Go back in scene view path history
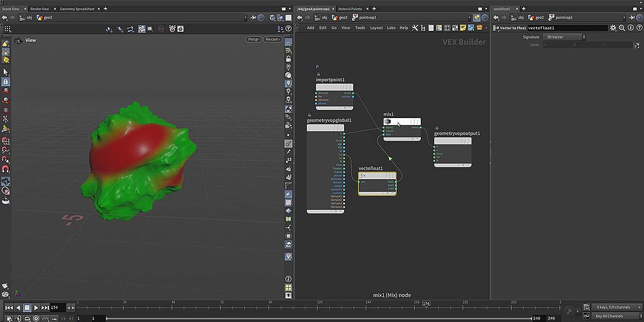 point(4,18)
